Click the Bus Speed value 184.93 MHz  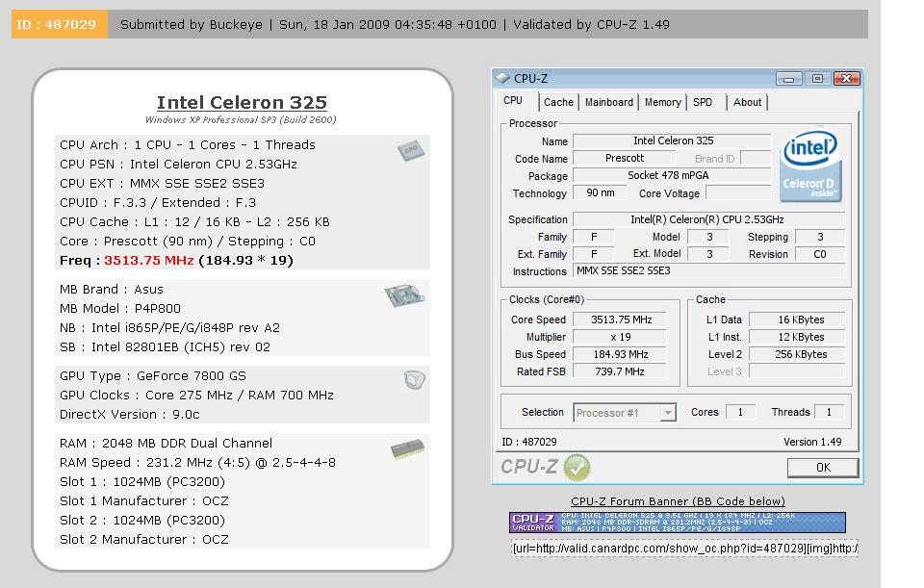(x=620, y=354)
